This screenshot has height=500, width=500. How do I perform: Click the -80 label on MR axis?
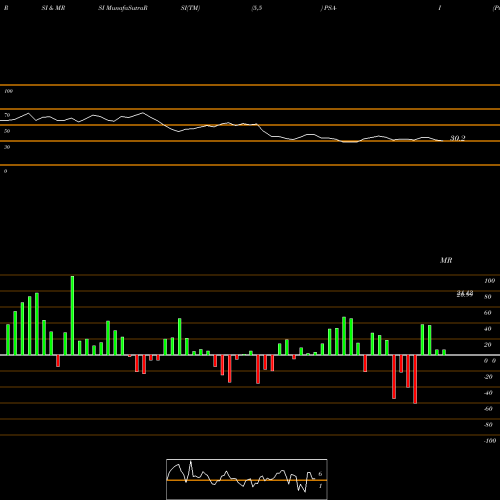coord(488,425)
